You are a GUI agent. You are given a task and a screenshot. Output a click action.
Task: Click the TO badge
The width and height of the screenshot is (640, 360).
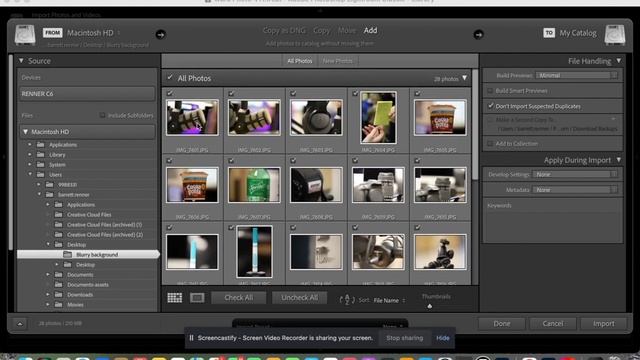(x=549, y=33)
